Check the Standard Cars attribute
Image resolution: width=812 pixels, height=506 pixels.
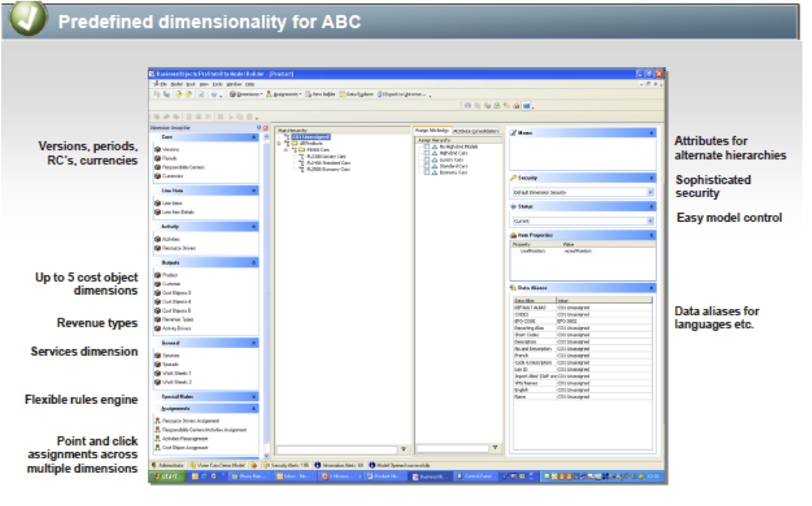(x=427, y=166)
